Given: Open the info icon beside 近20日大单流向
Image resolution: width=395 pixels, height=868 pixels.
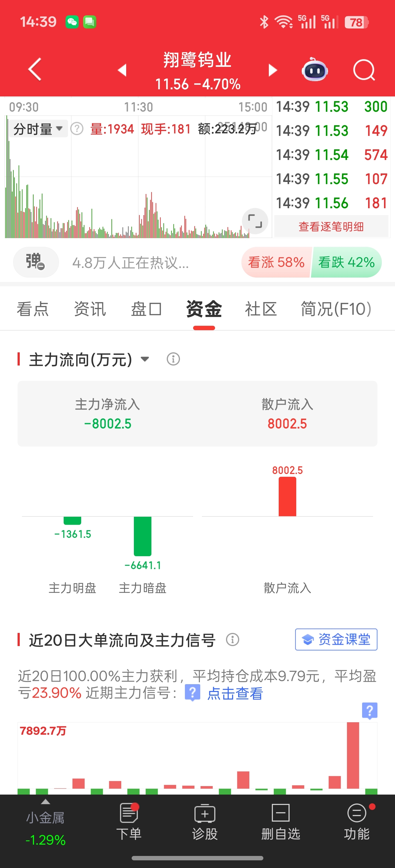Looking at the screenshot, I should point(232,639).
